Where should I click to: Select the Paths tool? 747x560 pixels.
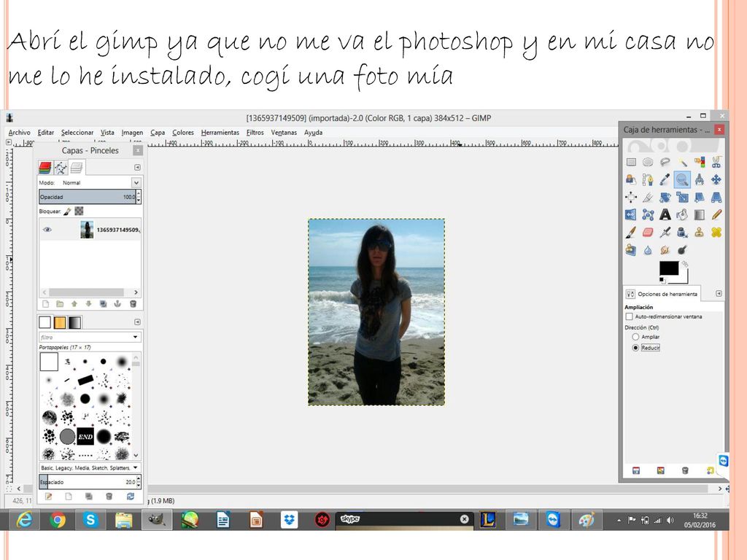tap(648, 179)
